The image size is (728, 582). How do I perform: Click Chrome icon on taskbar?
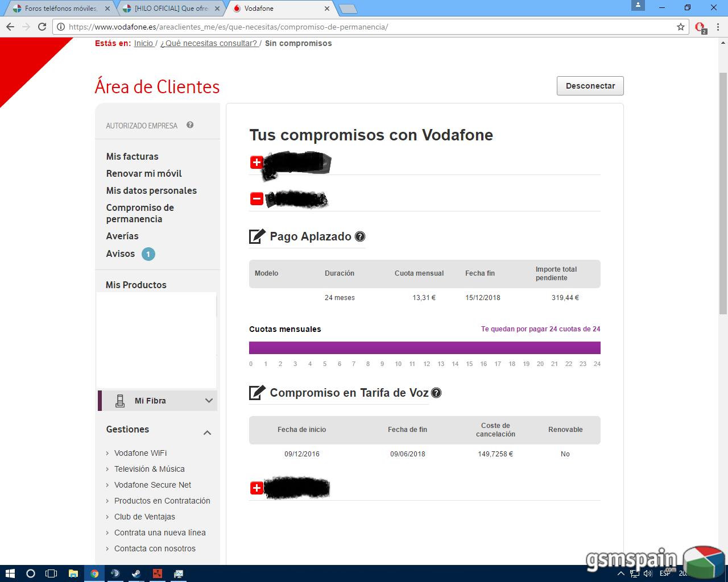coord(94,573)
